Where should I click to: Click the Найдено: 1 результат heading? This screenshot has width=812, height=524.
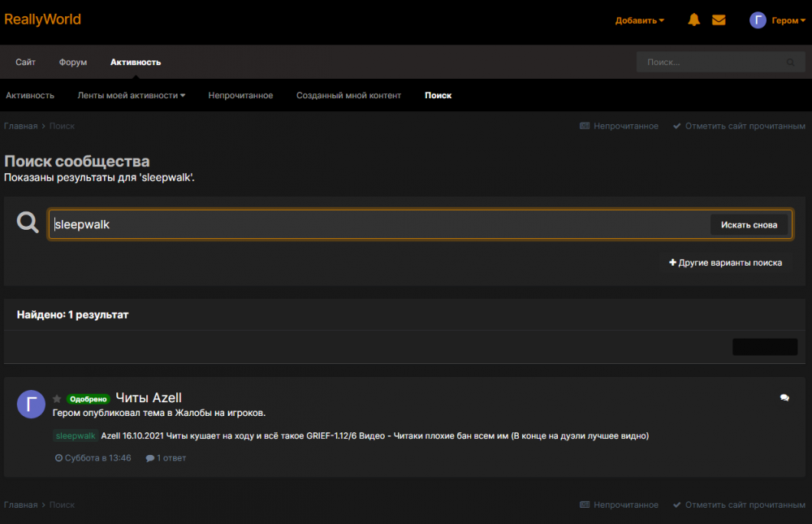72,314
